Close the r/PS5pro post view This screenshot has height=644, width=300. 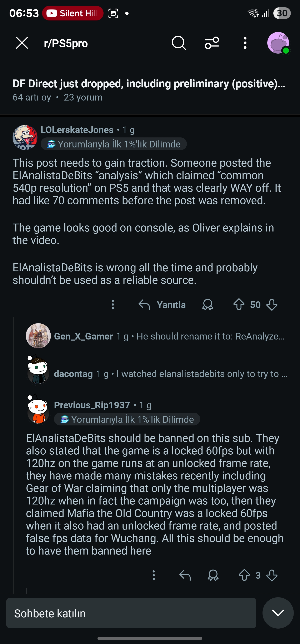[22, 43]
